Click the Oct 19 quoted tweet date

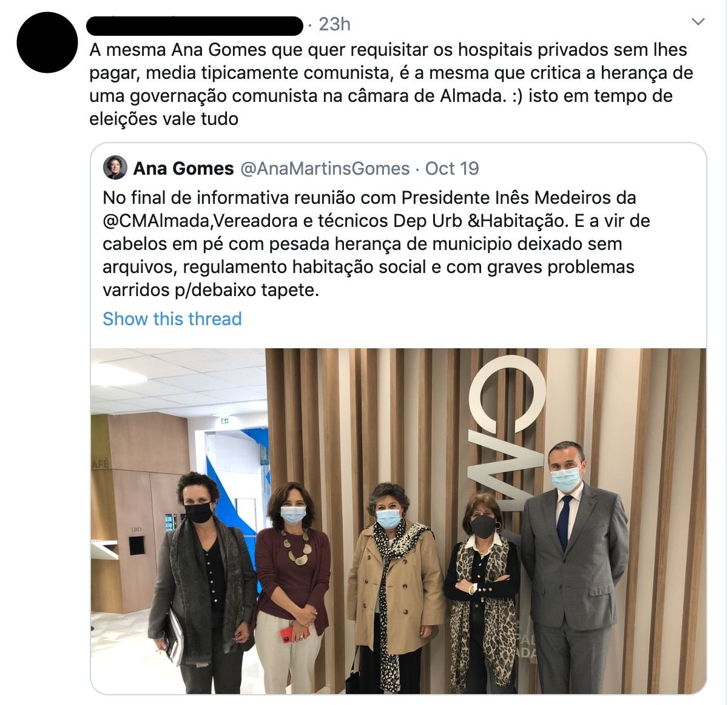(x=452, y=168)
